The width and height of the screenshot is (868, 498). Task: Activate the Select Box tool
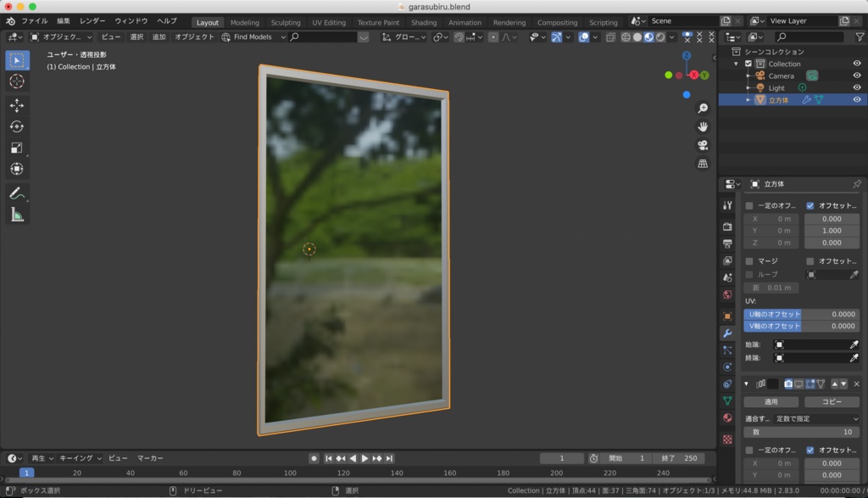pyautogui.click(x=17, y=60)
